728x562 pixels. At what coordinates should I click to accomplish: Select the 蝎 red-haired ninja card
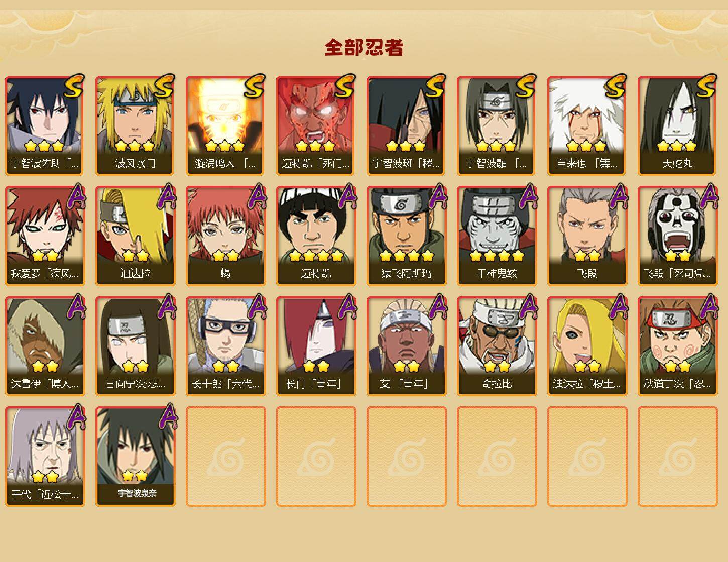point(225,236)
